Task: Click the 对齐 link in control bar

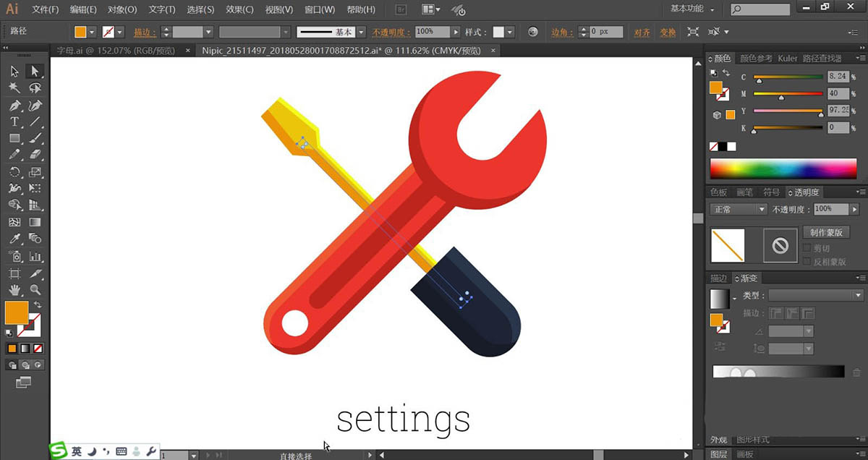Action: (x=642, y=33)
